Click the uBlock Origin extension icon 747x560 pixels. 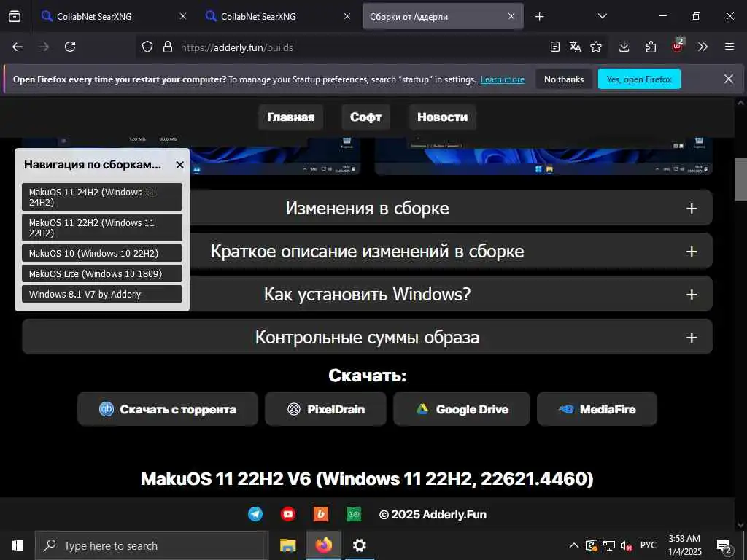(677, 46)
